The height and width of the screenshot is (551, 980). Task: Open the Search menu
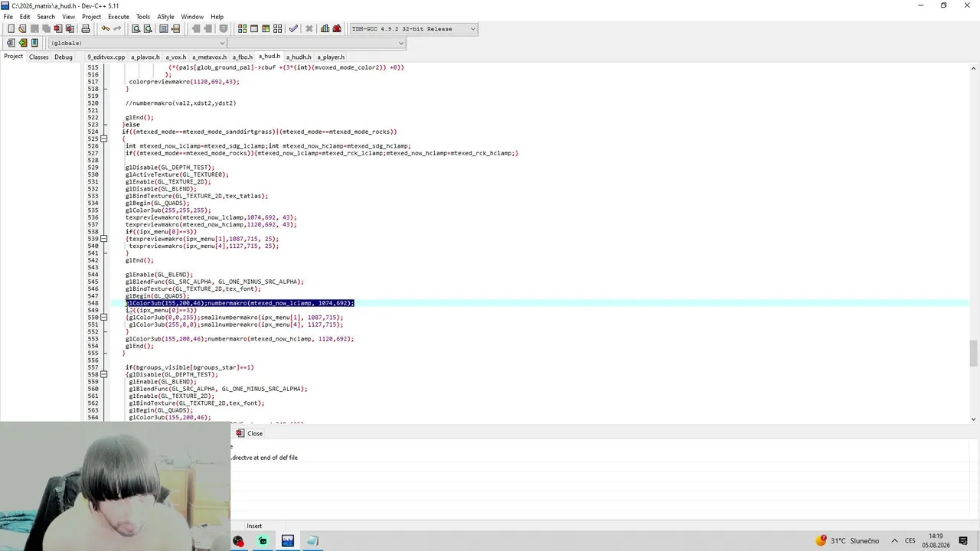click(x=46, y=17)
